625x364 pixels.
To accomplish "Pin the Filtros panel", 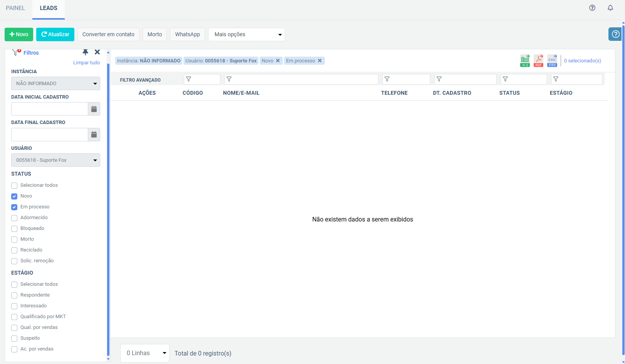I will tap(86, 52).
